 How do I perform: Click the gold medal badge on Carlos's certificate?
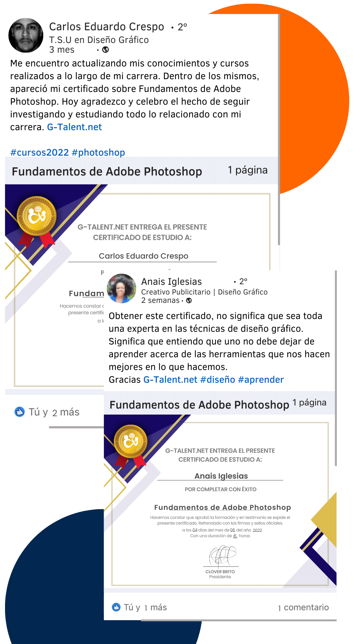37,216
